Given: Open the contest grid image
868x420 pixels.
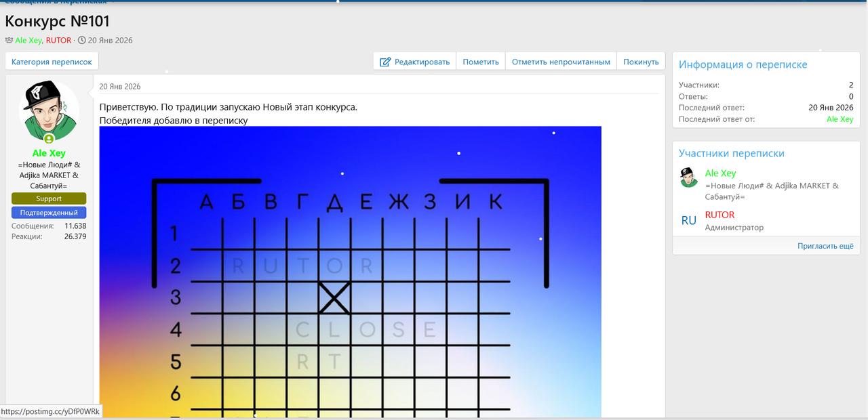Looking at the screenshot, I should [350, 271].
